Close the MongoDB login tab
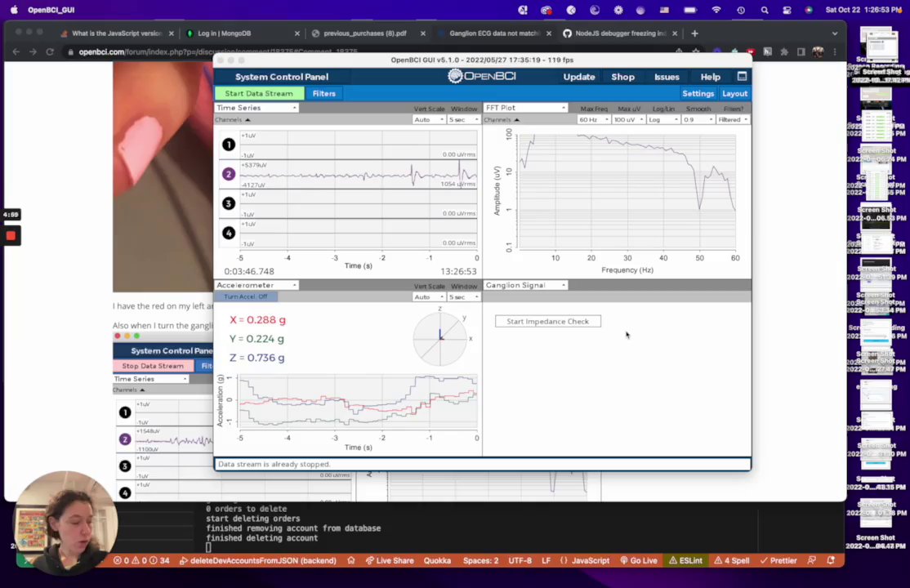This screenshot has height=588, width=910. pos(297,33)
